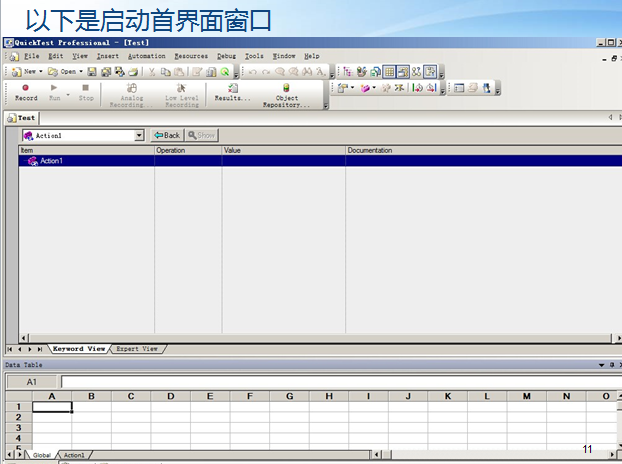Select the Action1 data sheet tab

pos(74,455)
